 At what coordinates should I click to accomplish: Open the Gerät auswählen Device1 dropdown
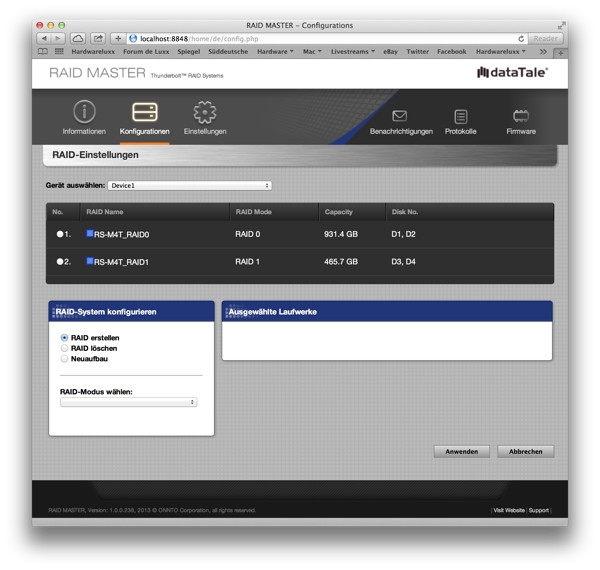tap(190, 186)
